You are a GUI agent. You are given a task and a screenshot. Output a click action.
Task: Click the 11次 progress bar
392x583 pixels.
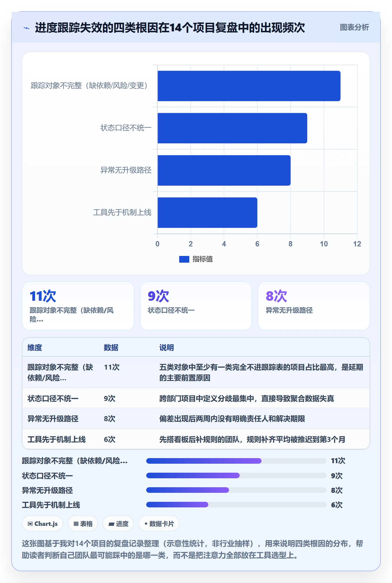tap(236, 461)
